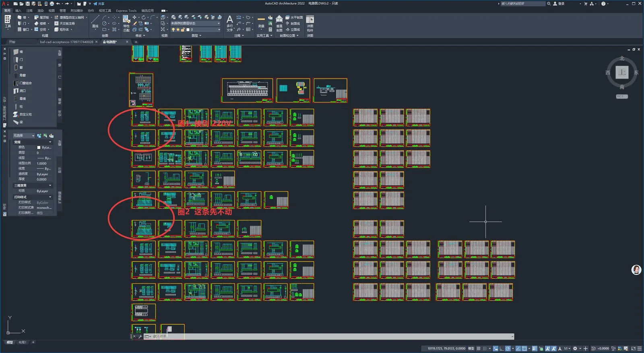Pick the 门窗组合 tool in the palette
This screenshot has height=353, width=644.
(23, 83)
